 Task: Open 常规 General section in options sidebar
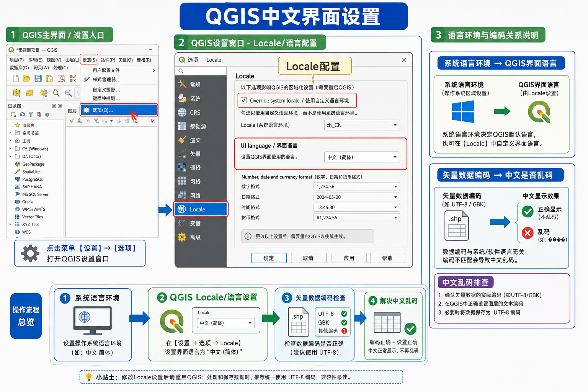coord(201,84)
